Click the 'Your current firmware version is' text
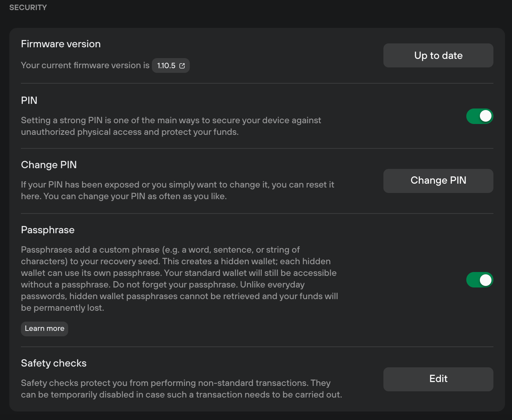This screenshot has width=512, height=420. 85,65
